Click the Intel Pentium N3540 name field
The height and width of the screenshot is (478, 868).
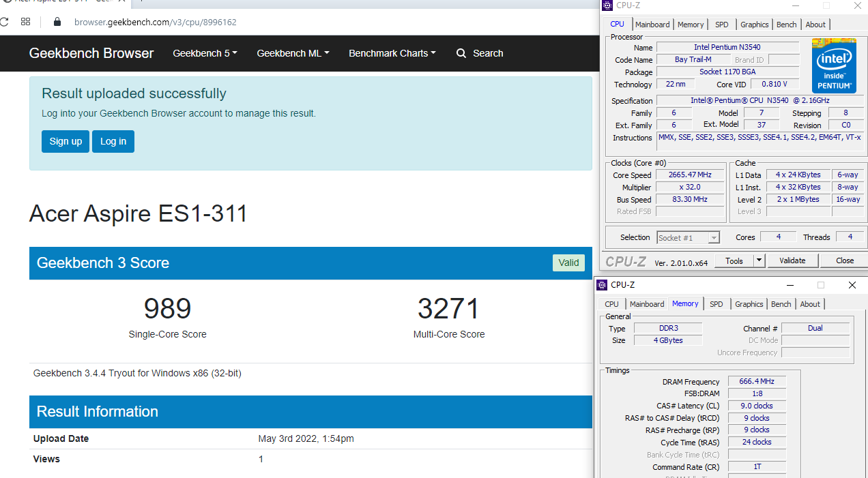tap(727, 48)
